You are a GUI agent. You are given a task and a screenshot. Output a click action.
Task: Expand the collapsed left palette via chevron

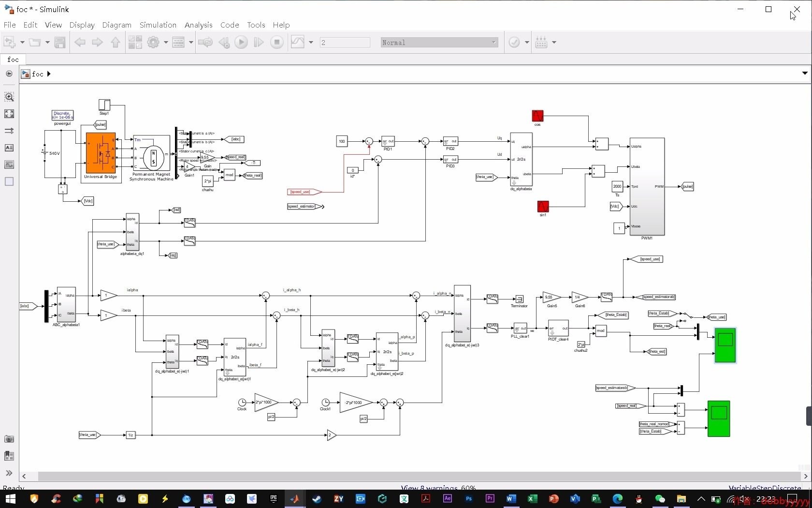pyautogui.click(x=9, y=473)
